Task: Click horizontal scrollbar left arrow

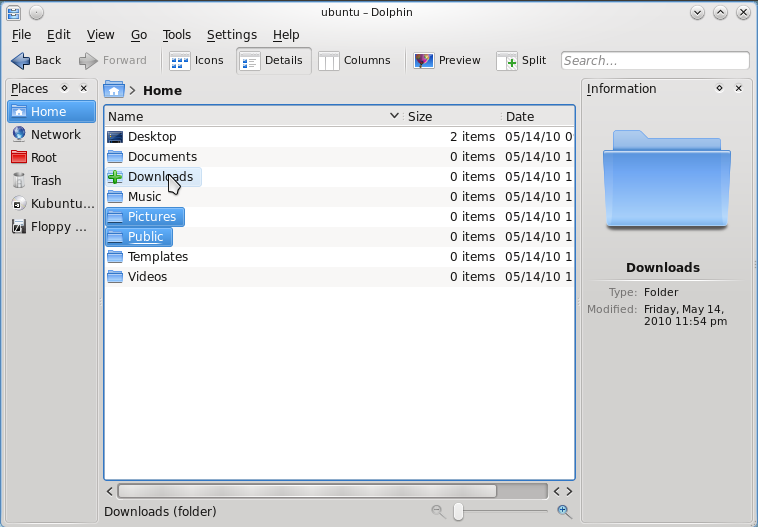Action: (x=110, y=492)
